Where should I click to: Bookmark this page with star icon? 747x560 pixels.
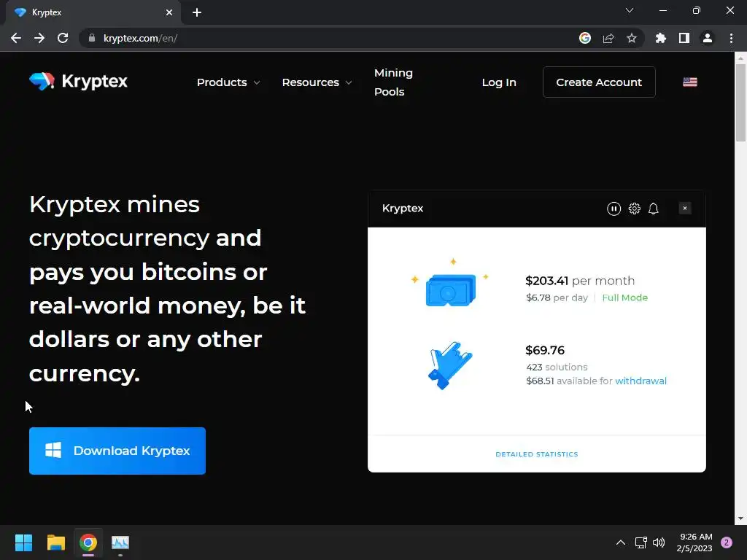tap(632, 38)
